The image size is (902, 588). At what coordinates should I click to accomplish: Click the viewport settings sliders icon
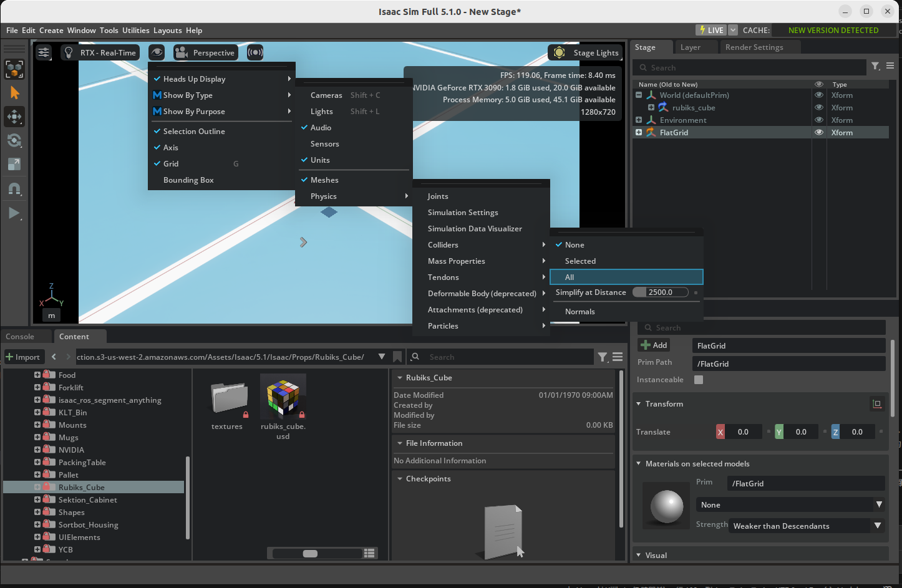coord(43,52)
